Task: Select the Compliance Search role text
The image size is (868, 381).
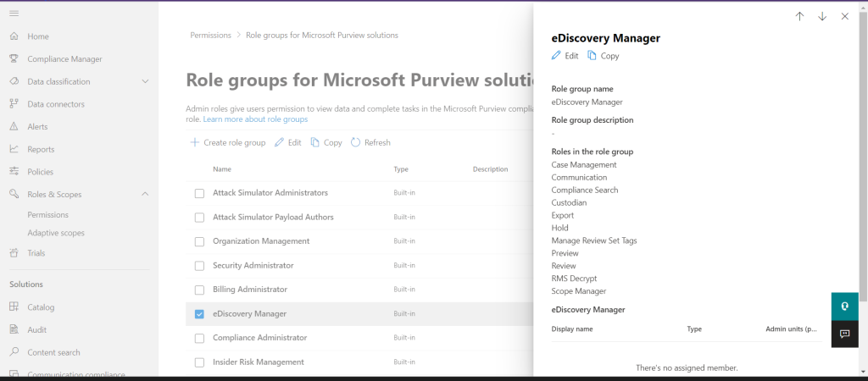Action: coord(585,190)
